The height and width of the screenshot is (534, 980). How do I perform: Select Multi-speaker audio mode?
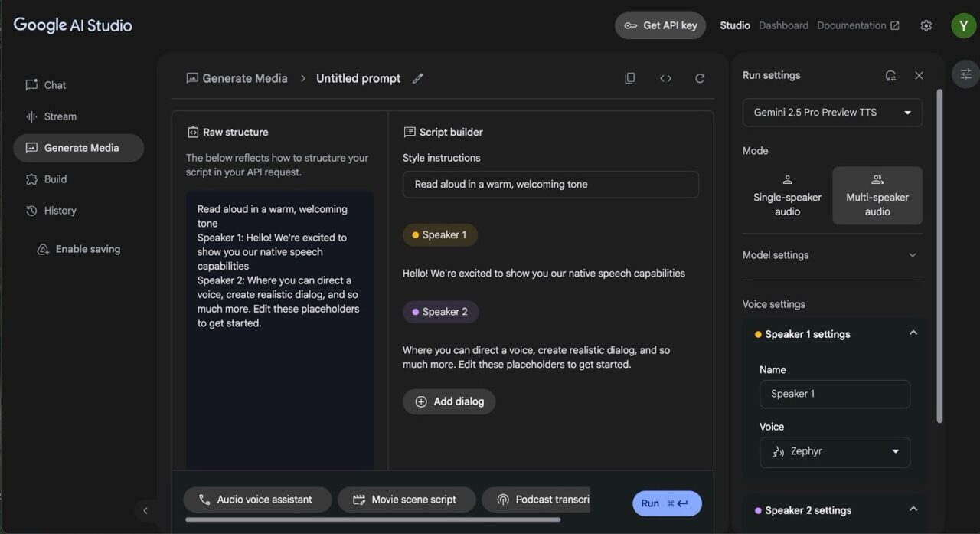(x=877, y=195)
